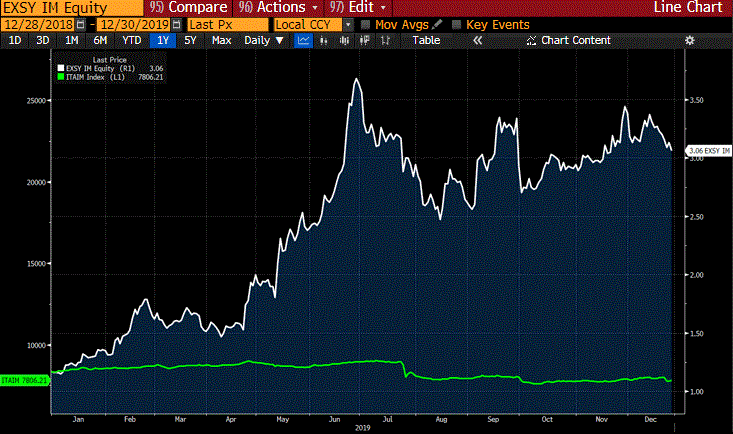The width and height of the screenshot is (733, 434).
Task: Select 3D time range
Action: pos(43,41)
